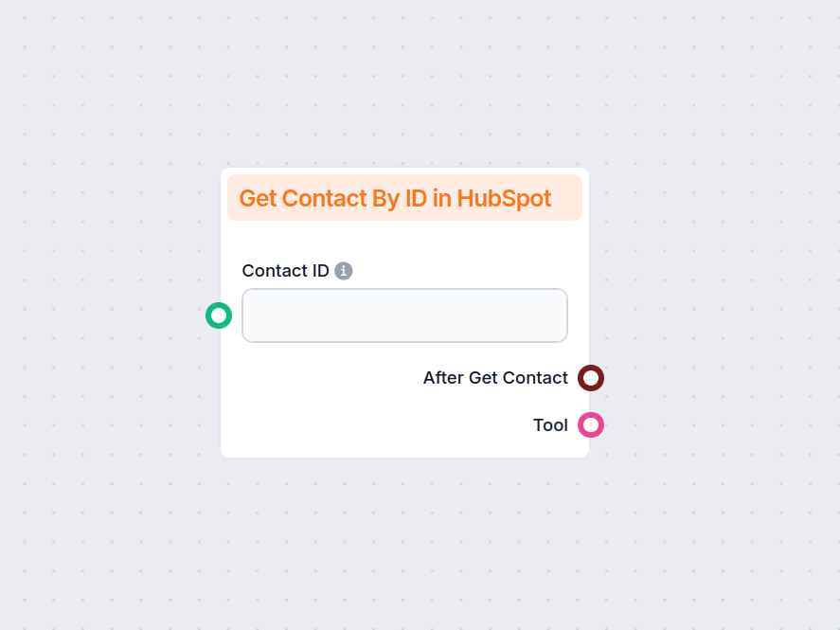Click the Get Contact By ID in HubSpot title
The image size is (840, 630).
pyautogui.click(x=394, y=198)
